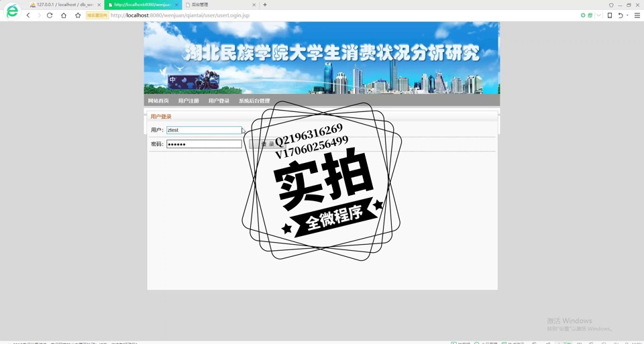Reload the current page

point(50,15)
